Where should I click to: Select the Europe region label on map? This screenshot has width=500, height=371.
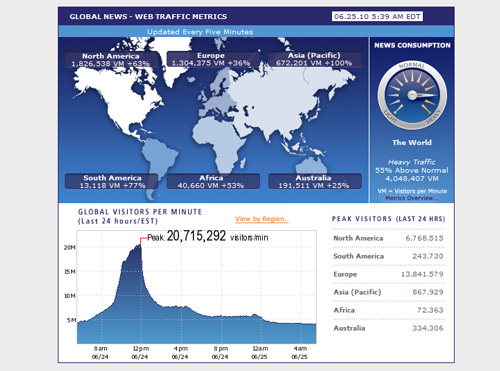point(211,59)
